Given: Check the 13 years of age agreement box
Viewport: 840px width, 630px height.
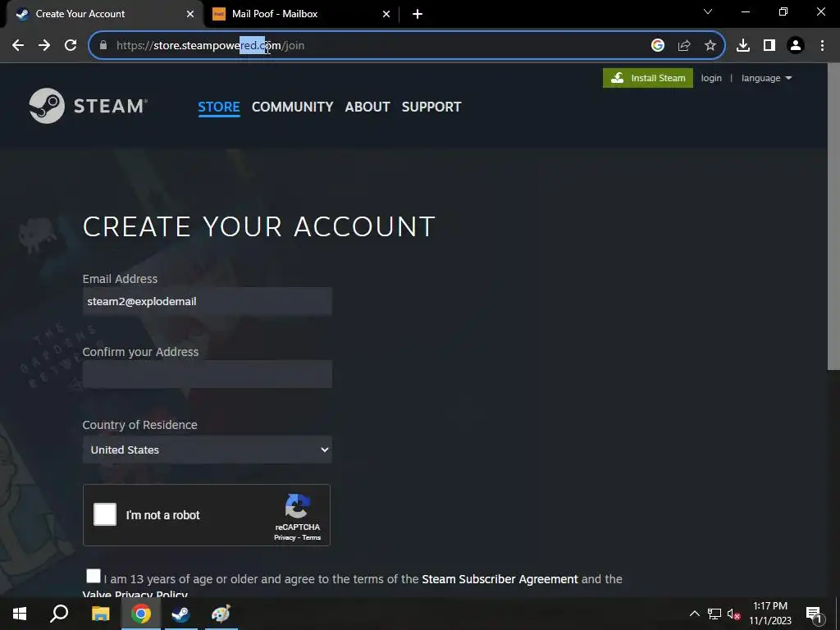Looking at the screenshot, I should pyautogui.click(x=94, y=576).
